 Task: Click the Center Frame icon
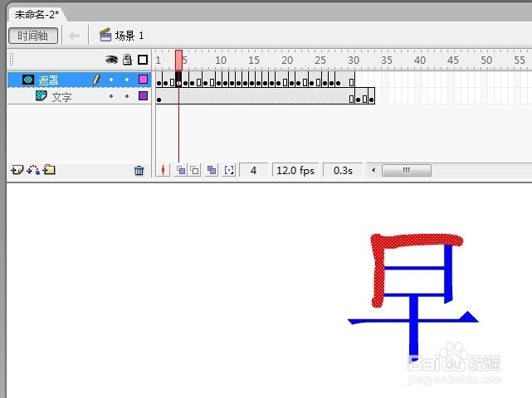point(164,170)
